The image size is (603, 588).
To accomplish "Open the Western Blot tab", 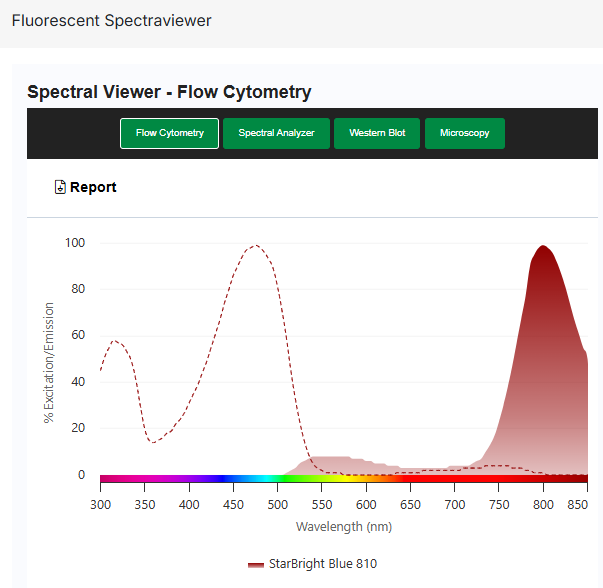I will click(x=377, y=133).
